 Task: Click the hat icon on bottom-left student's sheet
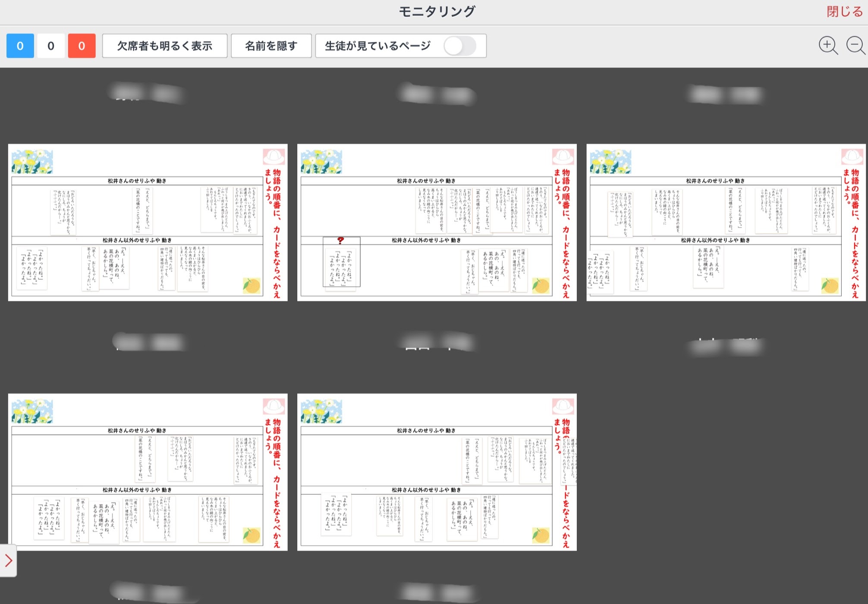click(274, 406)
